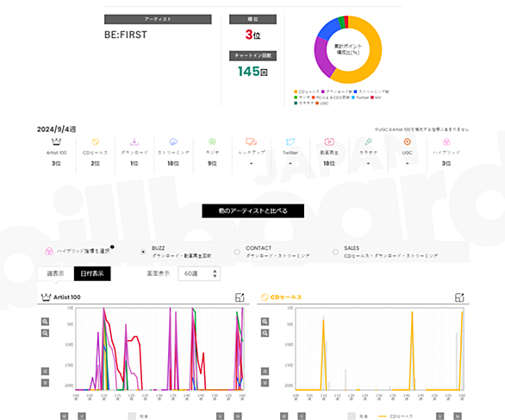Click the purple download donut segment
Screen dimensions: 505x420
[323, 59]
